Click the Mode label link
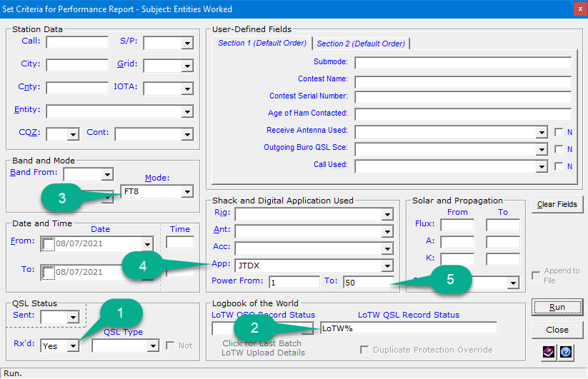588x379 pixels. [x=157, y=178]
